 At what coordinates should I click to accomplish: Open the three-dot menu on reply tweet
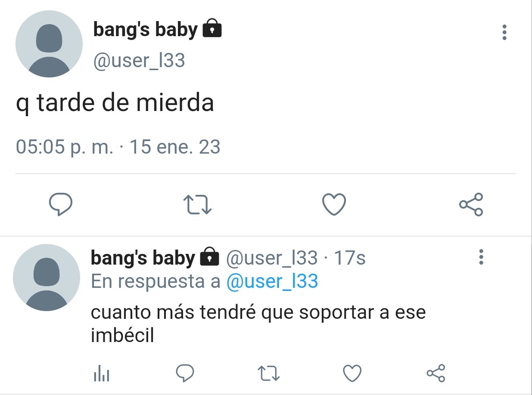pos(481,257)
